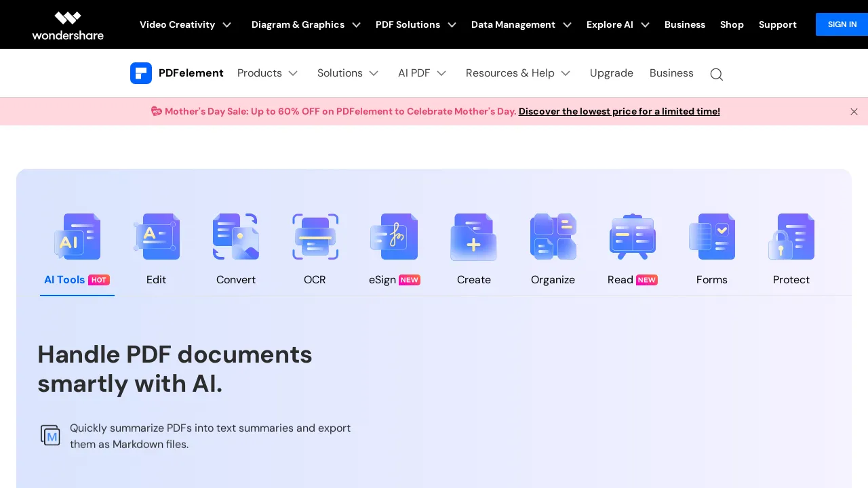Viewport: 868px width, 488px height.
Task: Expand the Diagram & Graphics chevron
Action: coord(356,25)
